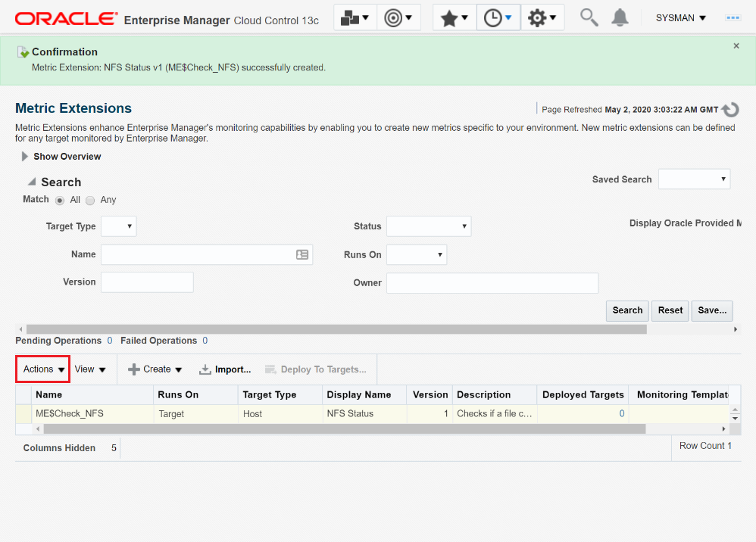
Task: Click the Reset button
Action: (x=670, y=310)
